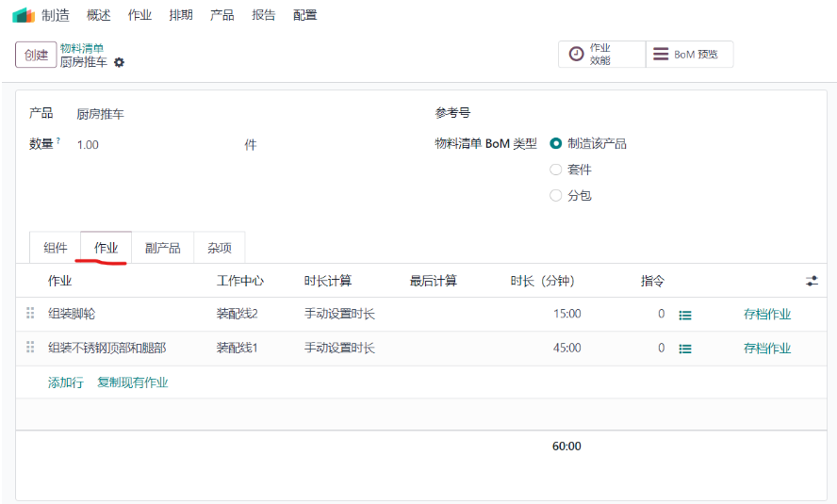
Task: Switch to the 组件 tab
Action: coord(55,248)
